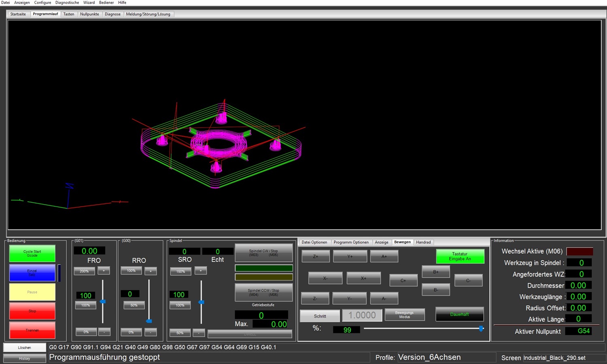Set FRO to 200%
This screenshot has height=364, width=607.
tap(84, 271)
